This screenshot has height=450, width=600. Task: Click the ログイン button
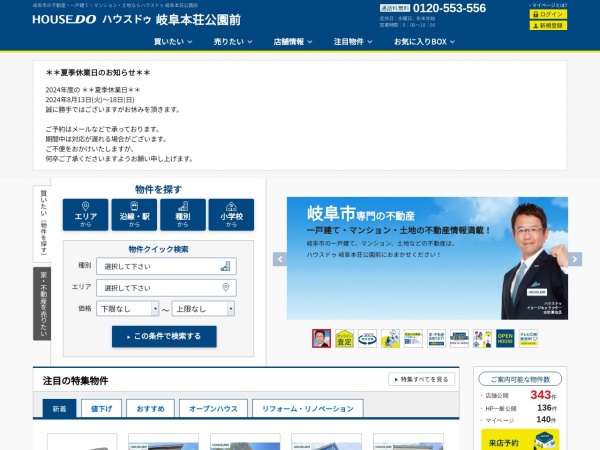tap(548, 14)
